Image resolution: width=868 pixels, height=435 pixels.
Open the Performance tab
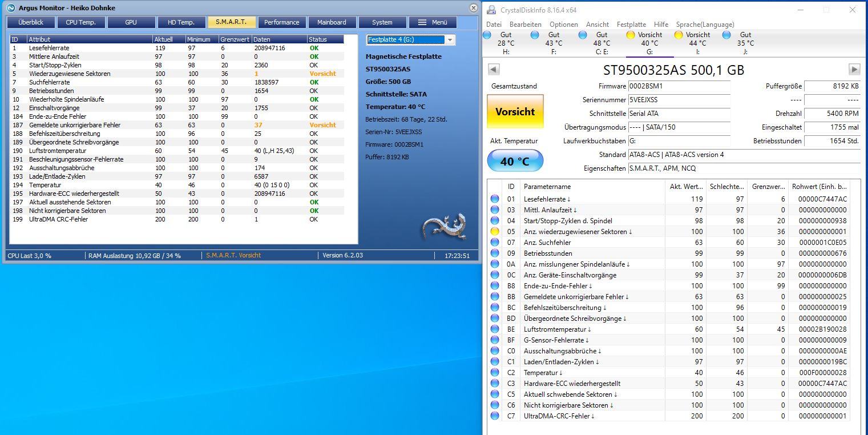[282, 22]
